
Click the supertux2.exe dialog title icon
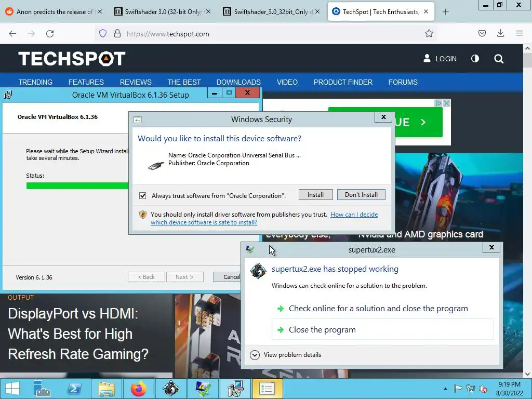pyautogui.click(x=250, y=249)
